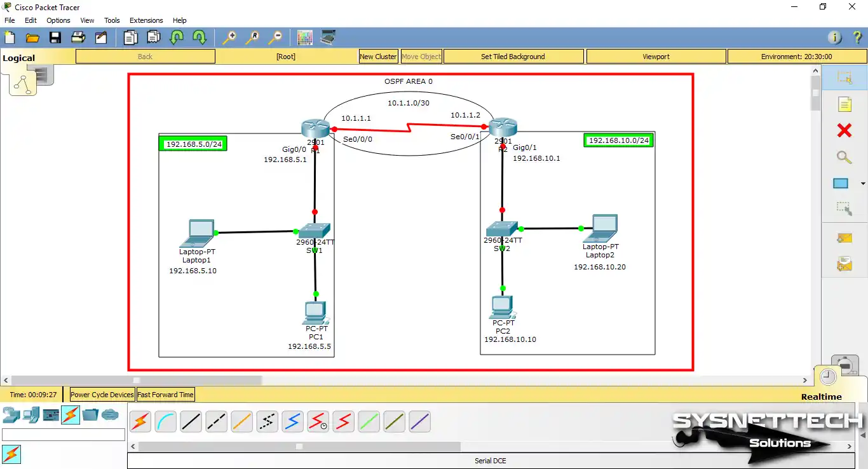Choose the Add Simple PDU envelope
Screen dimensions: 868x469
(844, 238)
